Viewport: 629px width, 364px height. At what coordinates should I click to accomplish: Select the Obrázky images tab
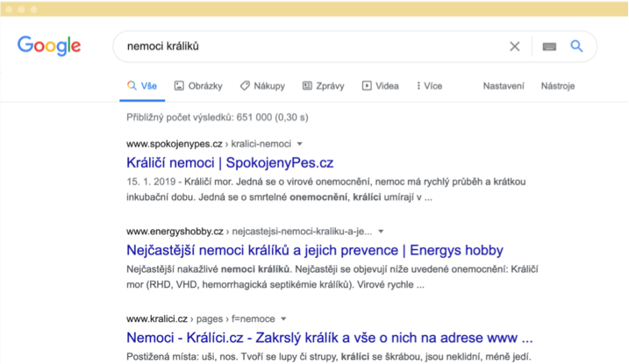pos(198,86)
